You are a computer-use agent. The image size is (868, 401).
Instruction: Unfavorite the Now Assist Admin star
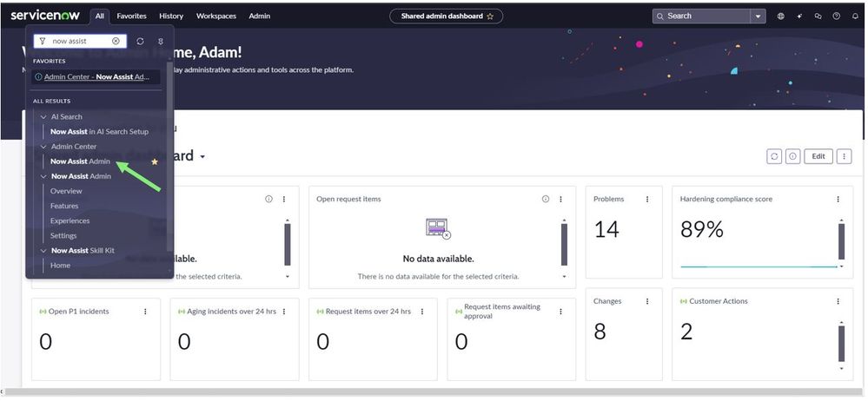155,161
